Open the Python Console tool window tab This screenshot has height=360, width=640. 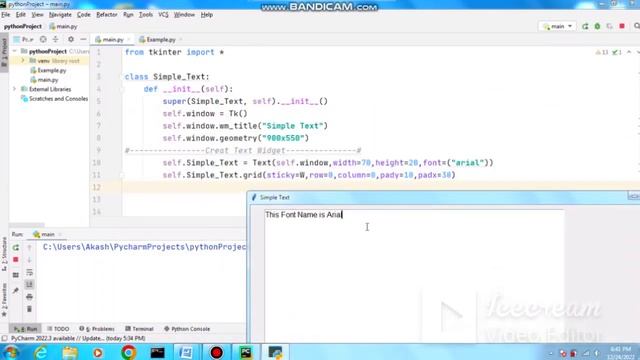tap(187, 329)
